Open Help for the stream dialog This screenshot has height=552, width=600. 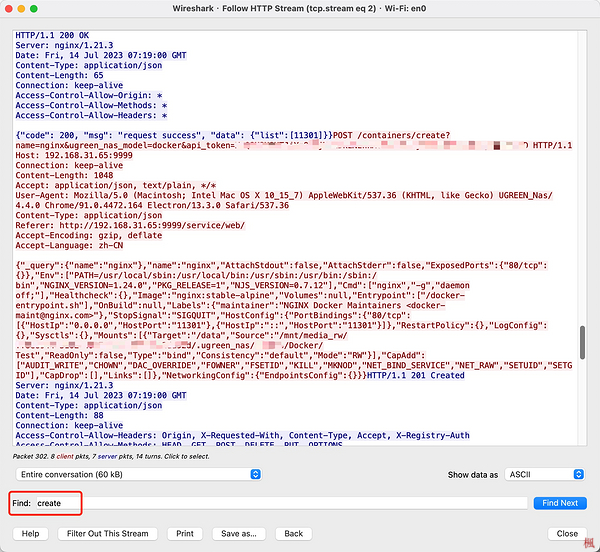click(x=30, y=534)
